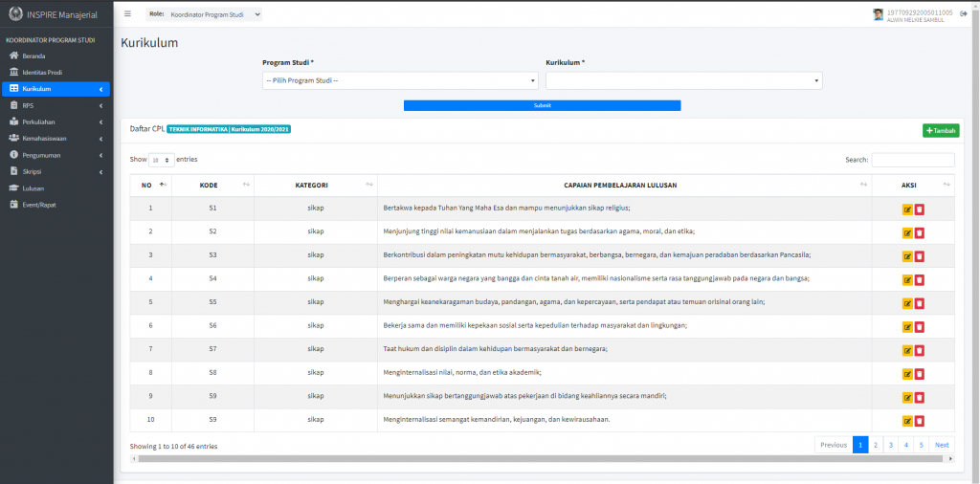Delete the S5 CPL entry
The width and height of the screenshot is (980, 484).
(x=920, y=303)
